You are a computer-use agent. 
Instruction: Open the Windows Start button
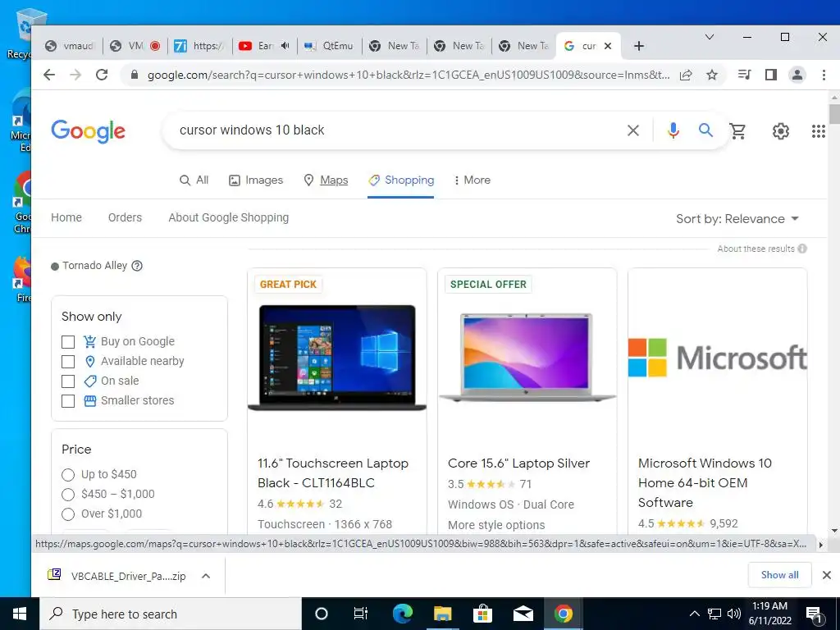pyautogui.click(x=20, y=614)
